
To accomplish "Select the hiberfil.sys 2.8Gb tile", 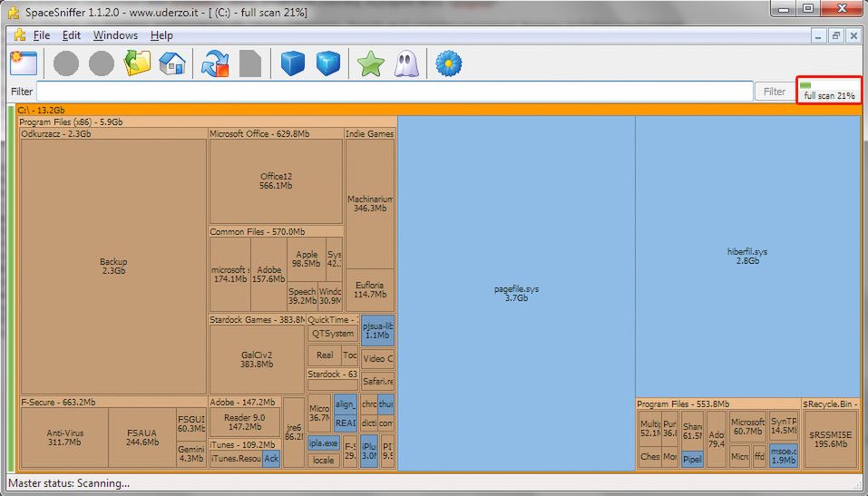I will (747, 256).
